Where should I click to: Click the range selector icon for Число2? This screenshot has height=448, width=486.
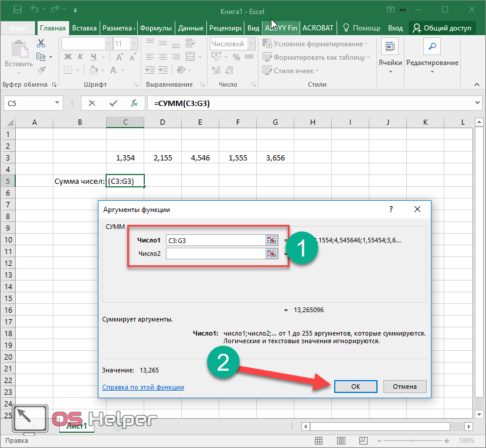(271, 254)
